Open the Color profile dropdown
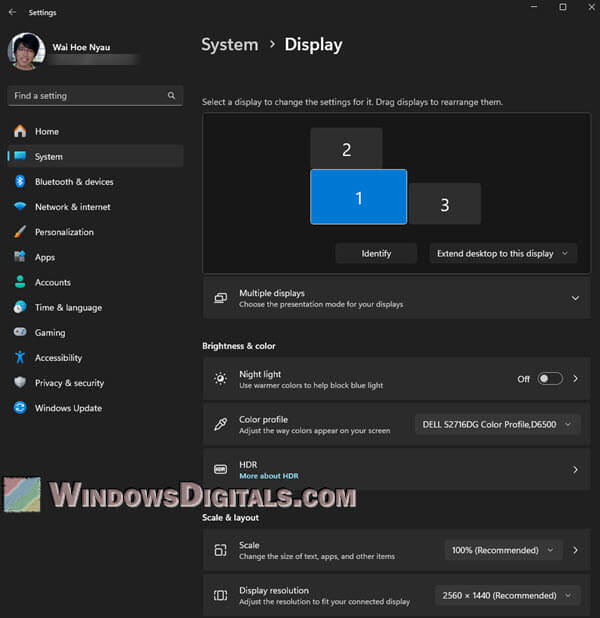The width and height of the screenshot is (600, 618). pyautogui.click(x=498, y=424)
